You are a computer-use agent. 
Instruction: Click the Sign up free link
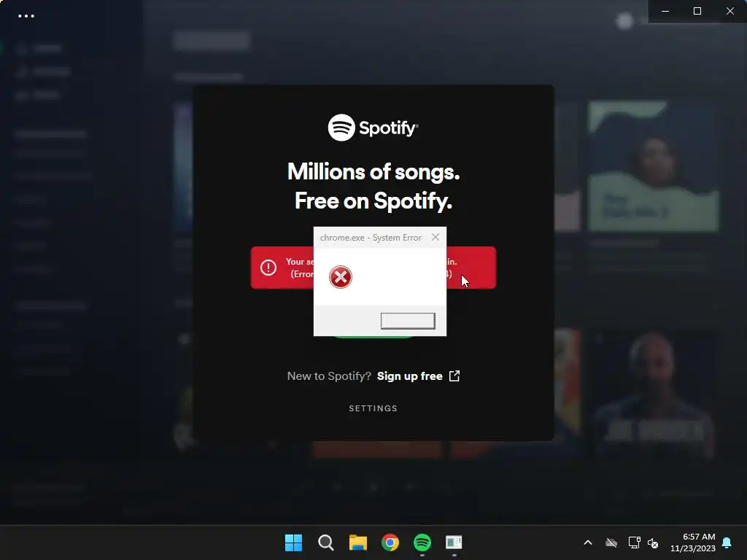[x=410, y=376]
